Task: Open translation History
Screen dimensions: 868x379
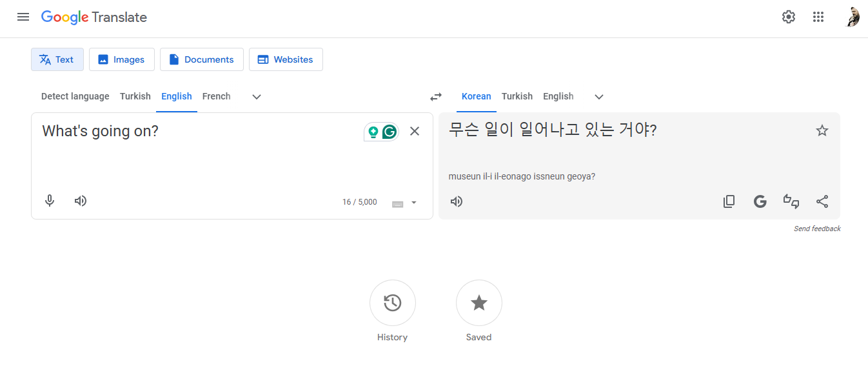Action: click(392, 303)
